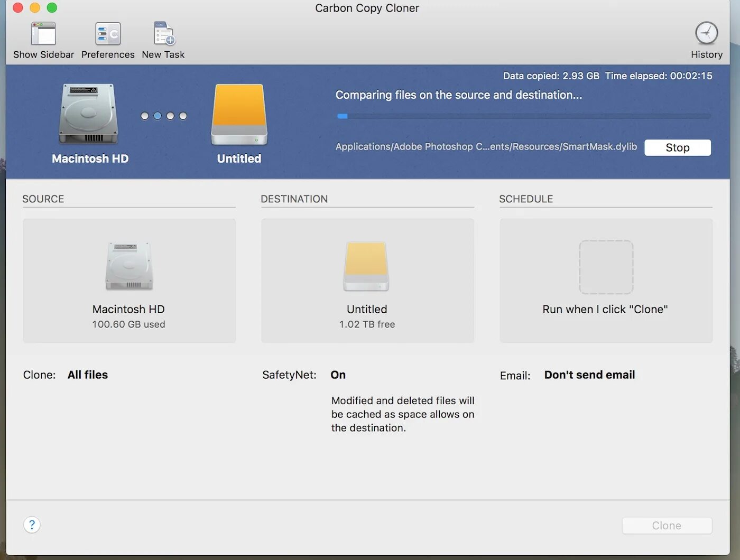Change the 'Don't send email' option
The width and height of the screenshot is (740, 560).
coord(589,375)
